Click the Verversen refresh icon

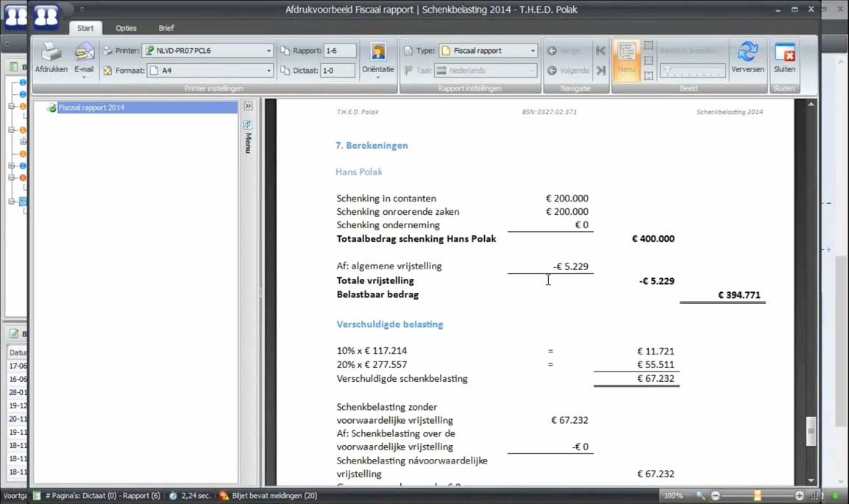pyautogui.click(x=747, y=53)
